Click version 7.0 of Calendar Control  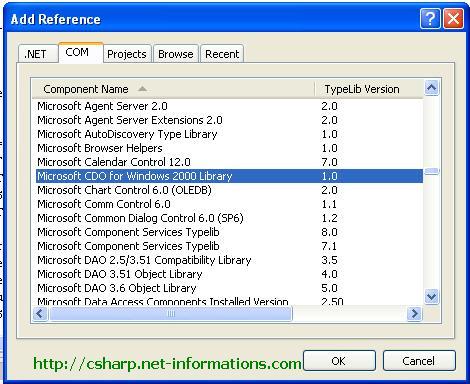click(329, 162)
